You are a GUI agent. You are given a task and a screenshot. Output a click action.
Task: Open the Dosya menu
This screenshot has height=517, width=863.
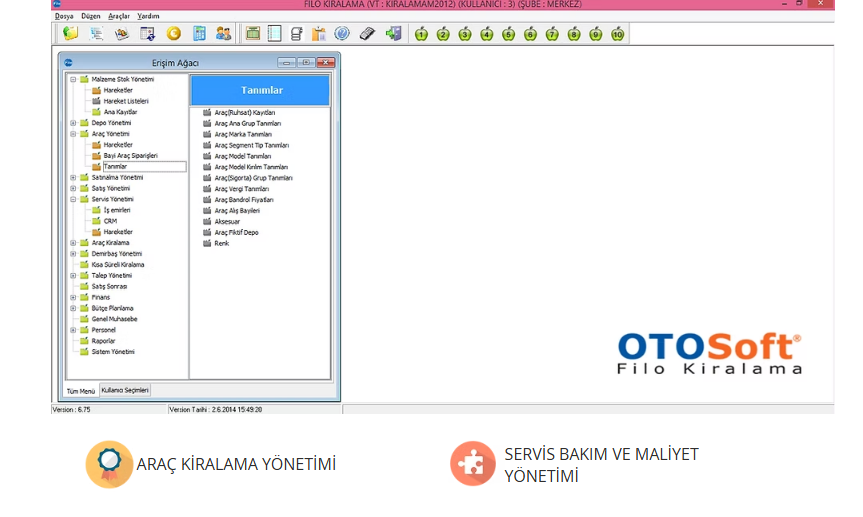[64, 16]
